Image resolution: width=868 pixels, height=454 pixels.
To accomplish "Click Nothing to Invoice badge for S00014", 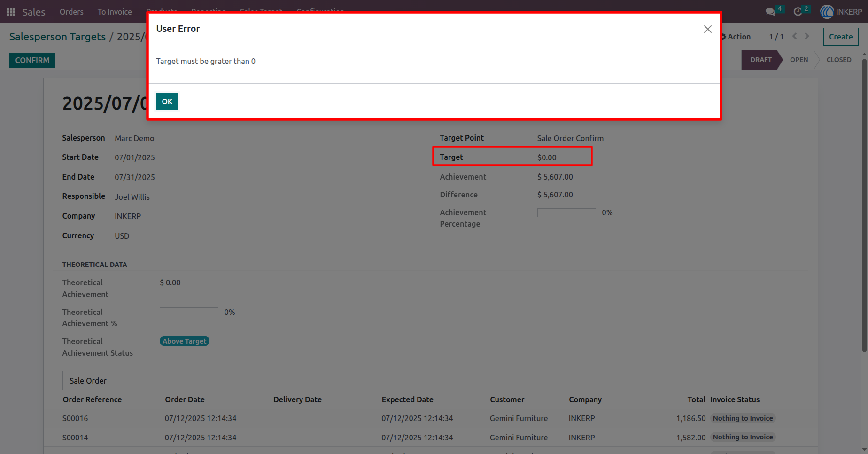I will coord(743,437).
